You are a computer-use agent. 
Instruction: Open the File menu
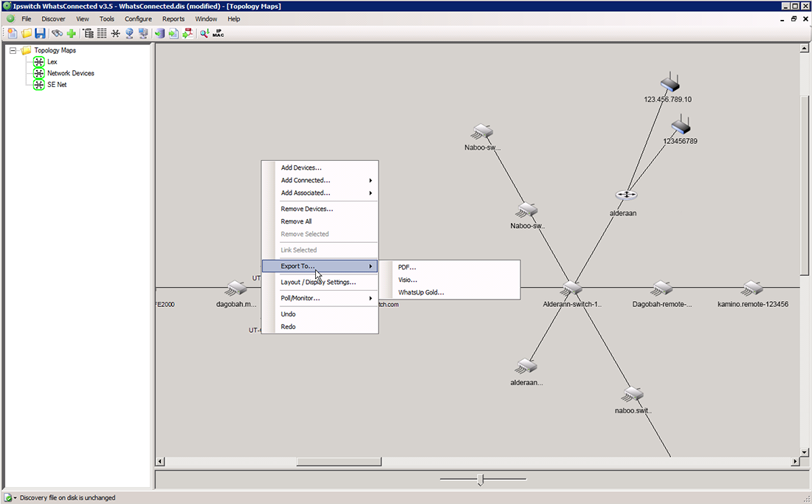click(x=27, y=19)
